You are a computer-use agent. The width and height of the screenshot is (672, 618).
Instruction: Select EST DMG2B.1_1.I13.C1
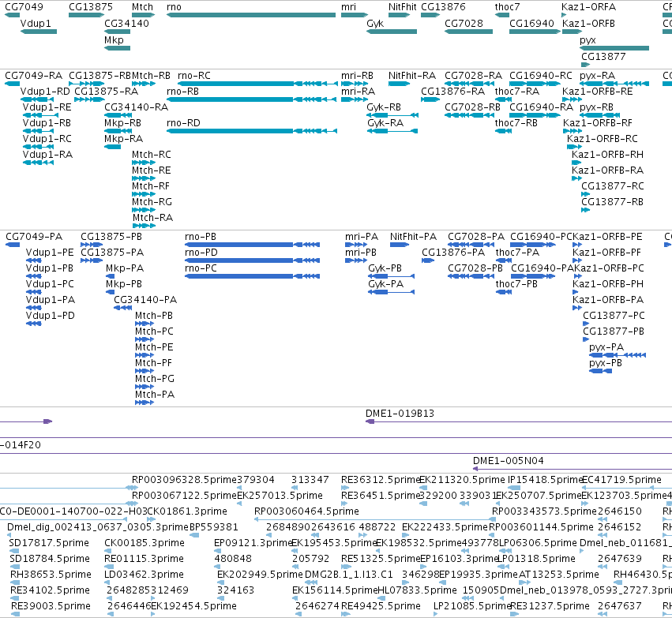pyautogui.click(x=349, y=574)
